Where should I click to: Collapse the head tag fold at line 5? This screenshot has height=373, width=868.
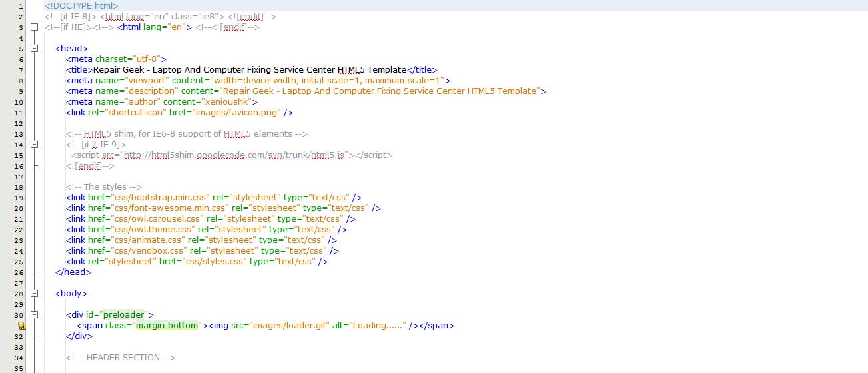point(35,49)
